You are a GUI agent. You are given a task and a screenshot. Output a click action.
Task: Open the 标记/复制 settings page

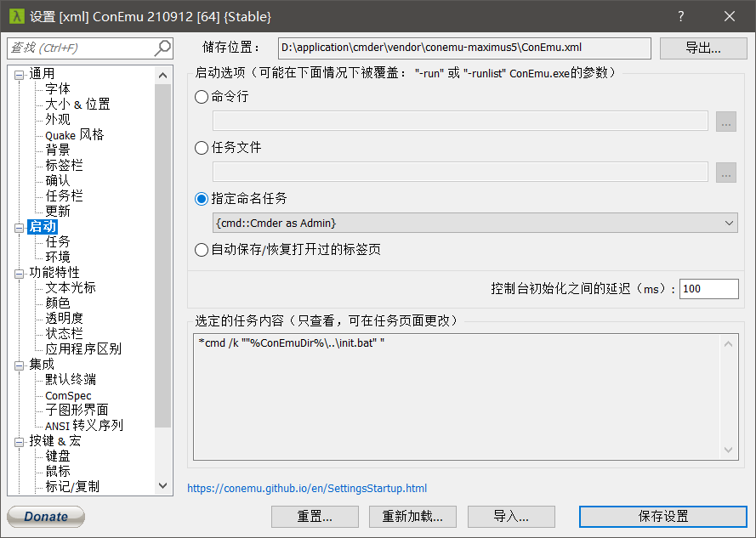click(x=72, y=486)
